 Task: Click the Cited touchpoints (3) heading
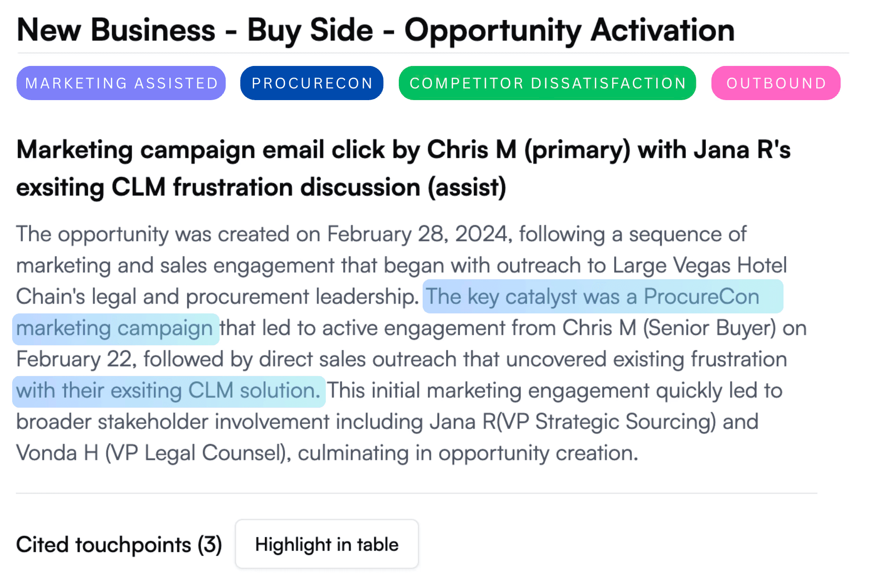click(x=119, y=544)
